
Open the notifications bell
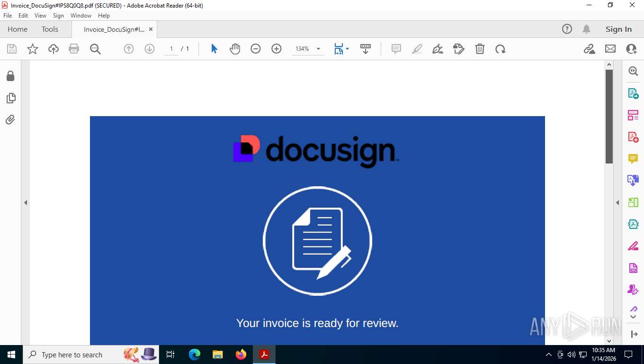coord(586,29)
